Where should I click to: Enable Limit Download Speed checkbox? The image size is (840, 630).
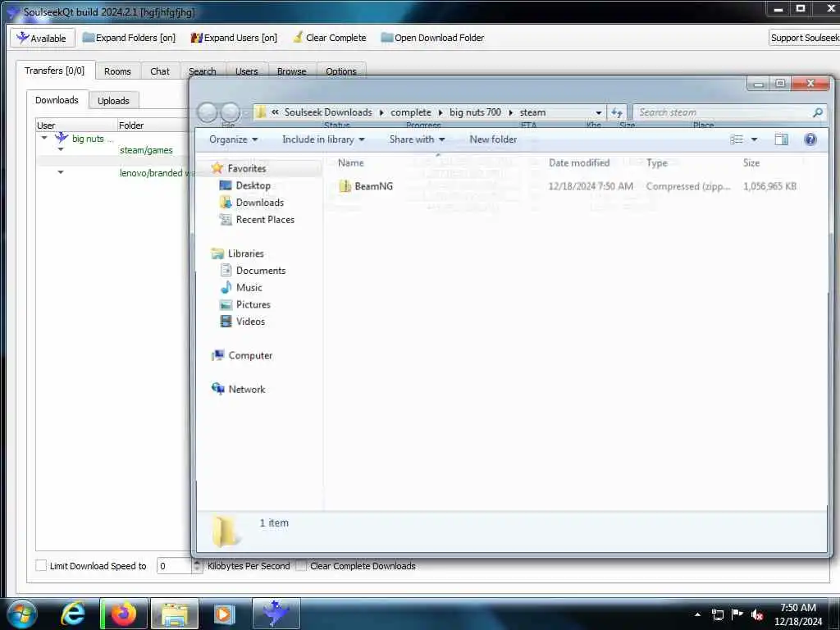(x=41, y=565)
